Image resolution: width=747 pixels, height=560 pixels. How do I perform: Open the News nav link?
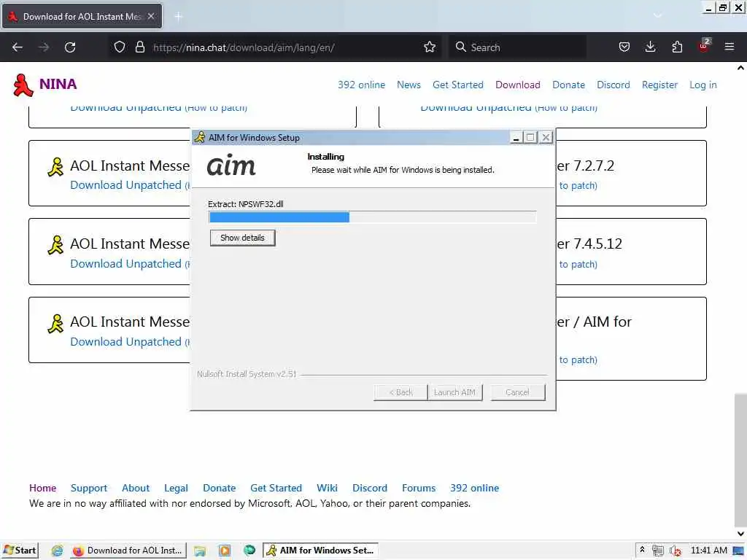click(x=409, y=85)
